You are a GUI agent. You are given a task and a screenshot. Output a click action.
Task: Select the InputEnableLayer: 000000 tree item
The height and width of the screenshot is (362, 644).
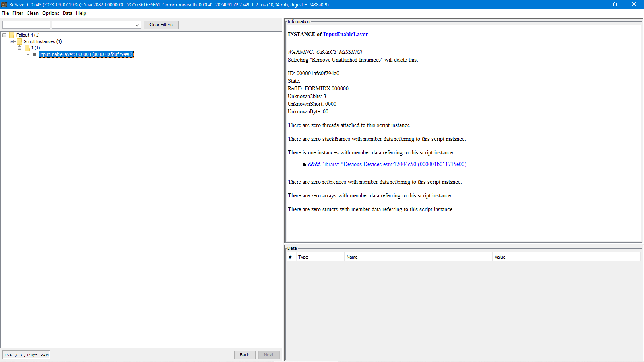pos(86,54)
